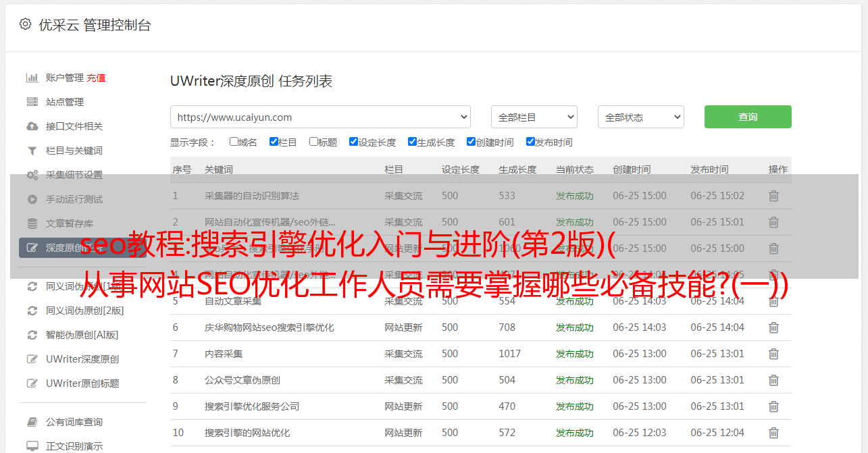Delete row 搜索引擎的网站优化 via trash icon
Image resolution: width=868 pixels, height=453 pixels.
click(x=774, y=433)
